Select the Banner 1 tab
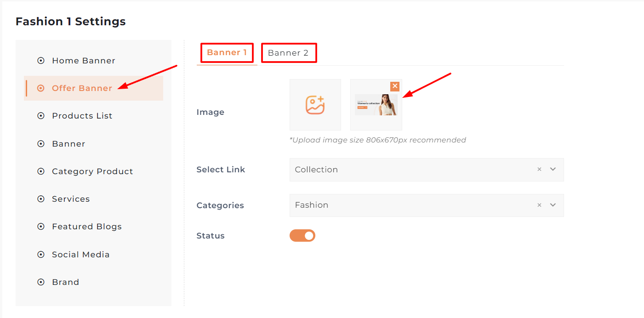This screenshot has height=318, width=644. (227, 52)
